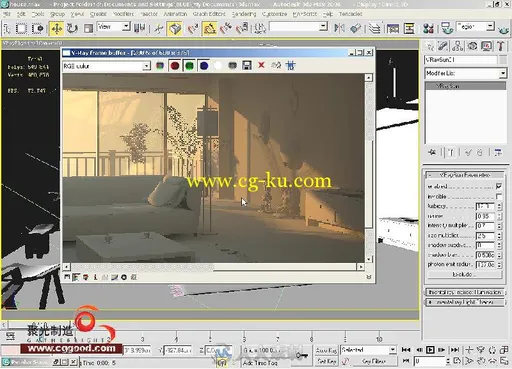This screenshot has height=369, width=512.
Task: Open the Render Scene dialog icon
Action: pos(447,28)
